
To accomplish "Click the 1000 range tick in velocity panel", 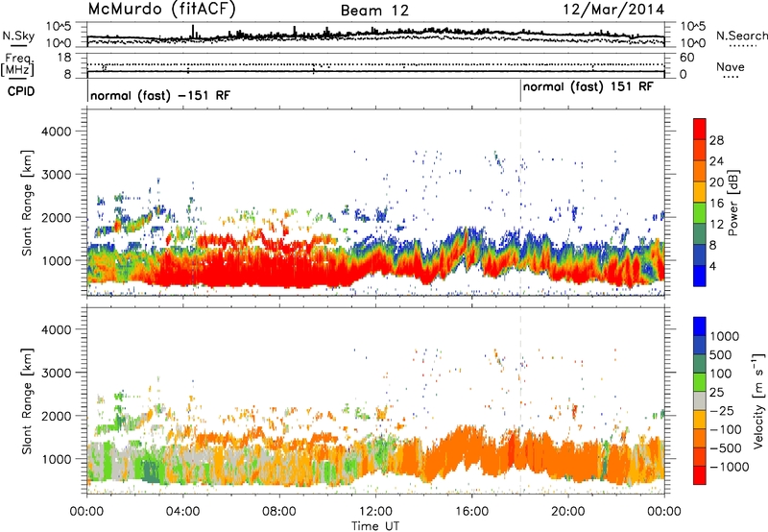I will tap(56, 459).
